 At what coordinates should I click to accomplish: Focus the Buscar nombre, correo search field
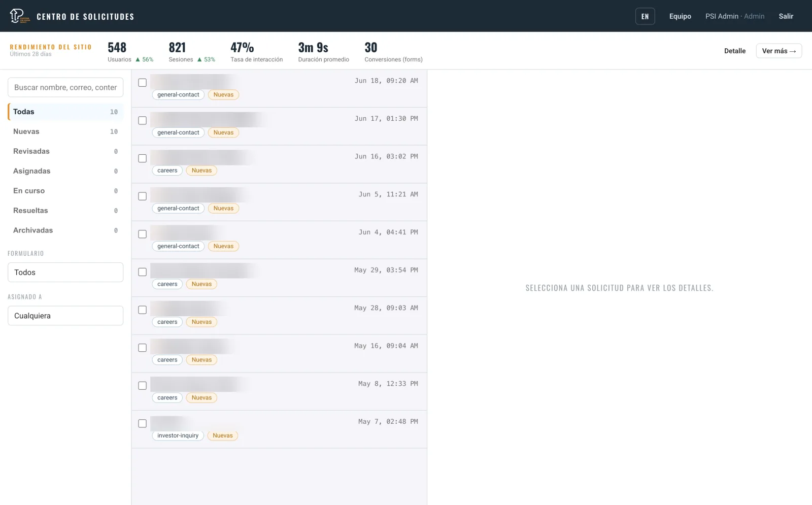pos(65,87)
